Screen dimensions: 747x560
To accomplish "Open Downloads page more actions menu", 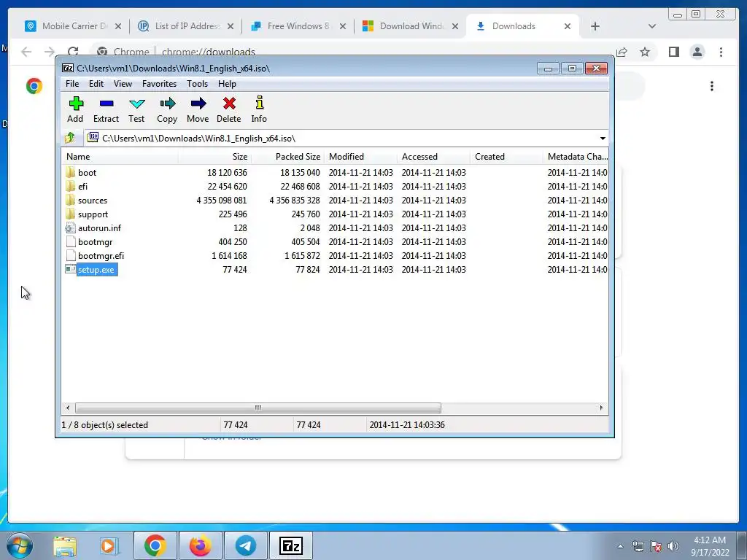I will coord(712,86).
